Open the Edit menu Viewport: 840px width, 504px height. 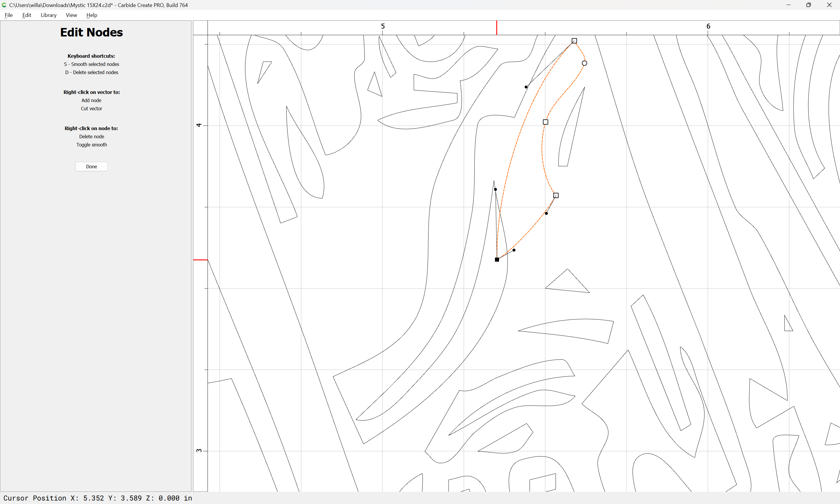coord(27,15)
